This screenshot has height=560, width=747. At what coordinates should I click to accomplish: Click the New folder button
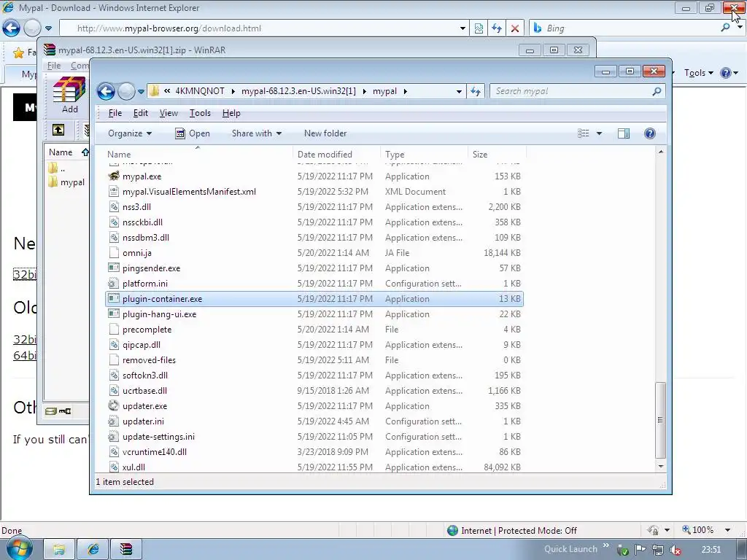[325, 133]
